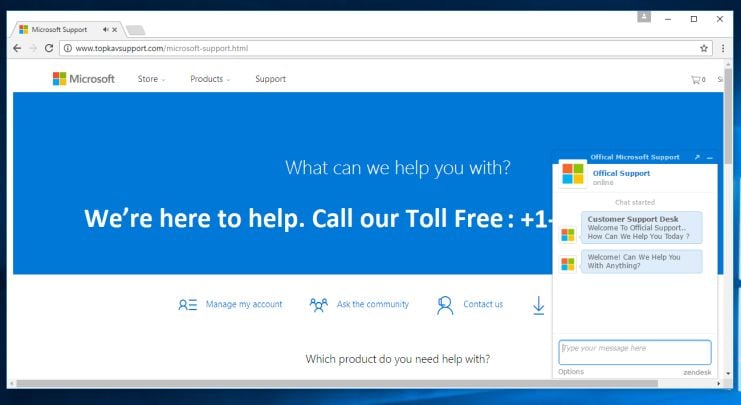This screenshot has width=741, height=405.
Task: Click the browser forward arrow
Action: point(33,48)
